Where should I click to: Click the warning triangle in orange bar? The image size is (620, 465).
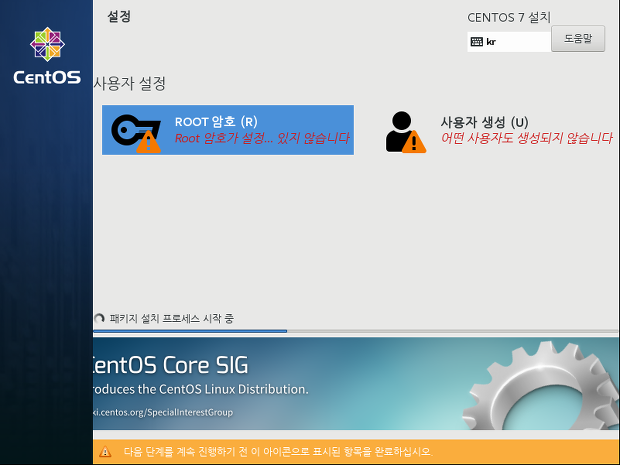click(105, 451)
